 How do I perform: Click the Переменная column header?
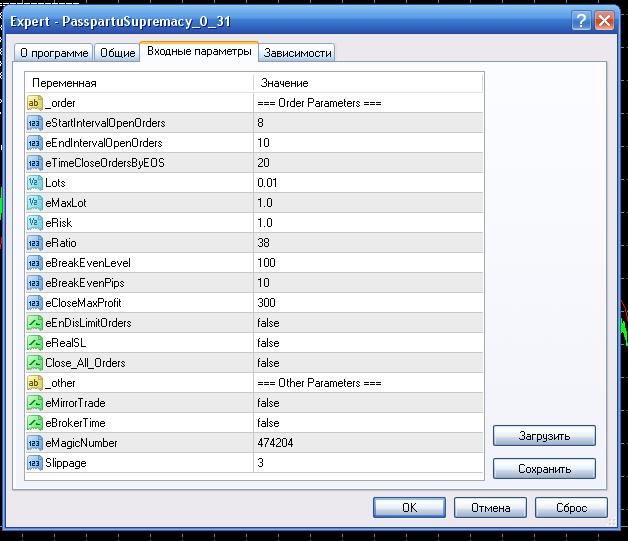(139, 83)
